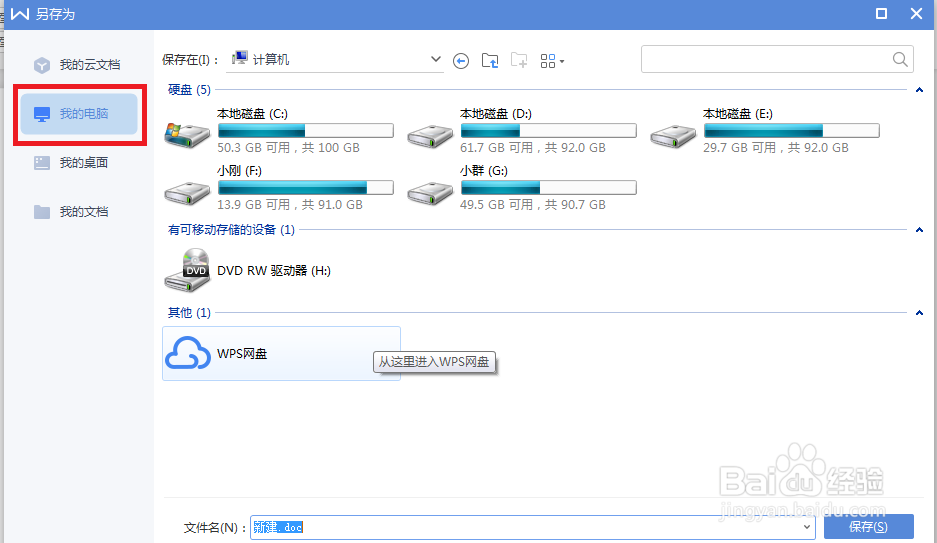Go up one folder level icon
The height and width of the screenshot is (543, 937).
pos(490,60)
